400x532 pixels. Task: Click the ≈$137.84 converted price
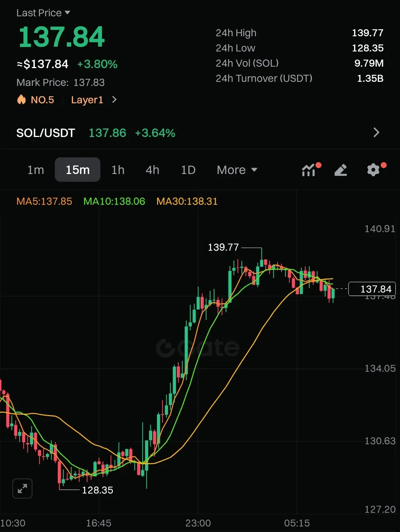(43, 64)
